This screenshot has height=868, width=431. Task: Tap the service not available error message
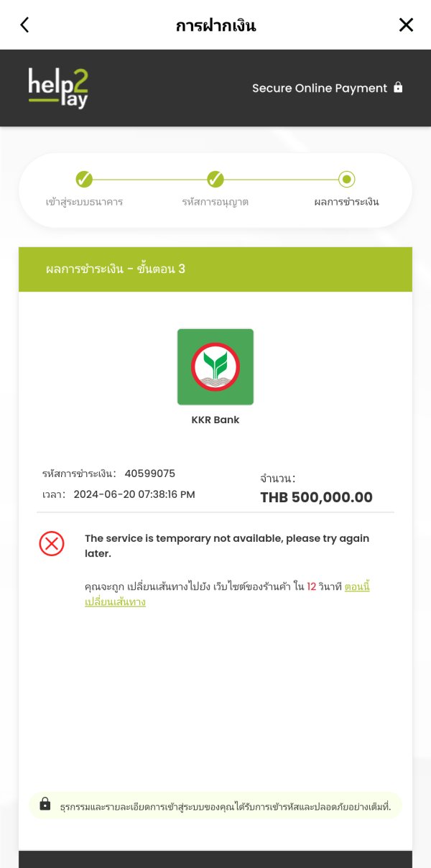226,546
